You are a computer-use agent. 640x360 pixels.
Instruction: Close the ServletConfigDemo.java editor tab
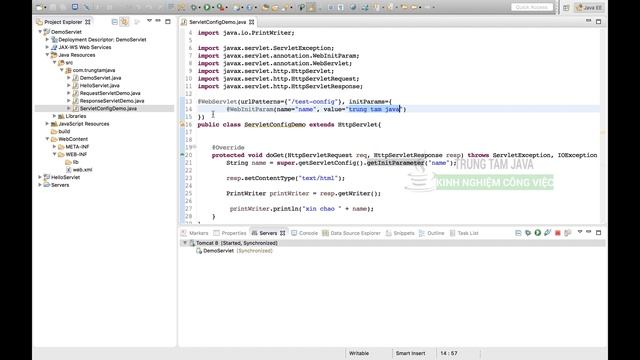coord(251,22)
